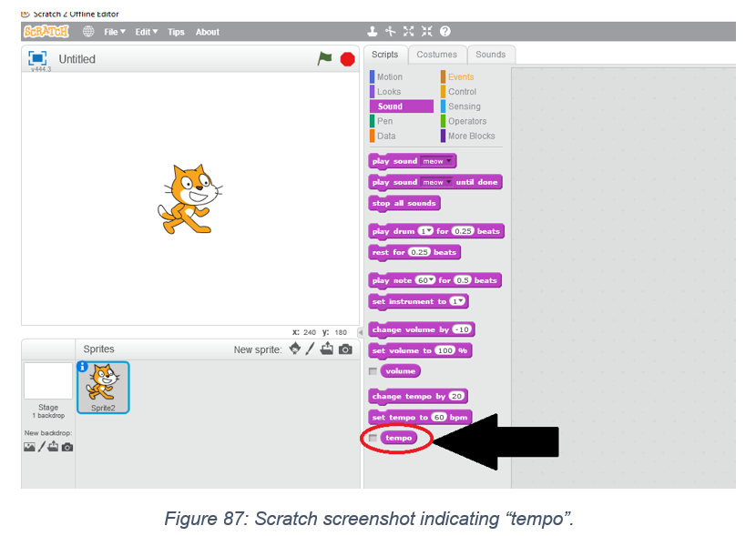Click the -10 field in change volume block

pyautogui.click(x=462, y=330)
